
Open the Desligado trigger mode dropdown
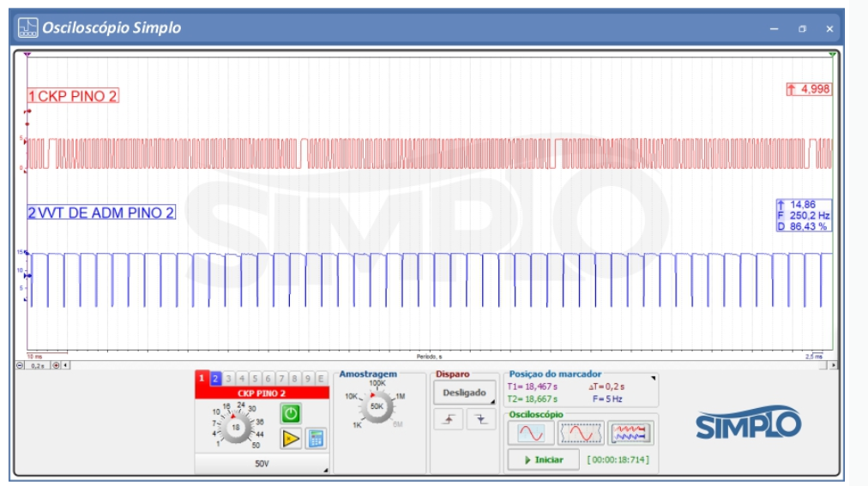[464, 393]
